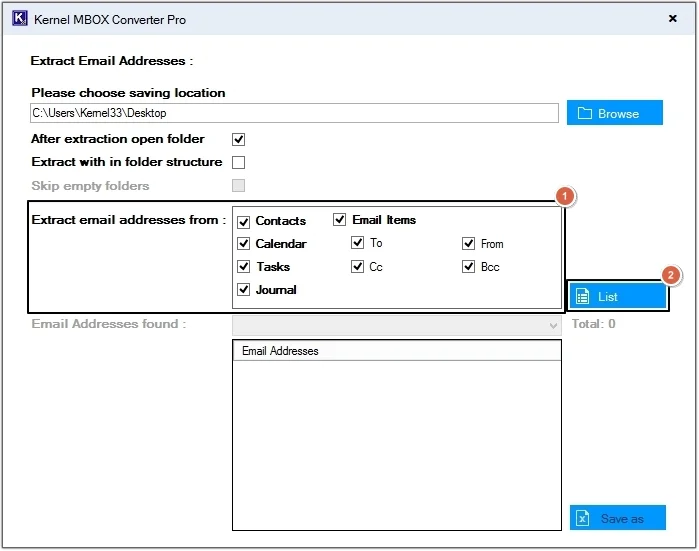Click the 'Extract Email Addresses :' heading
699x551 pixels.
point(111,61)
